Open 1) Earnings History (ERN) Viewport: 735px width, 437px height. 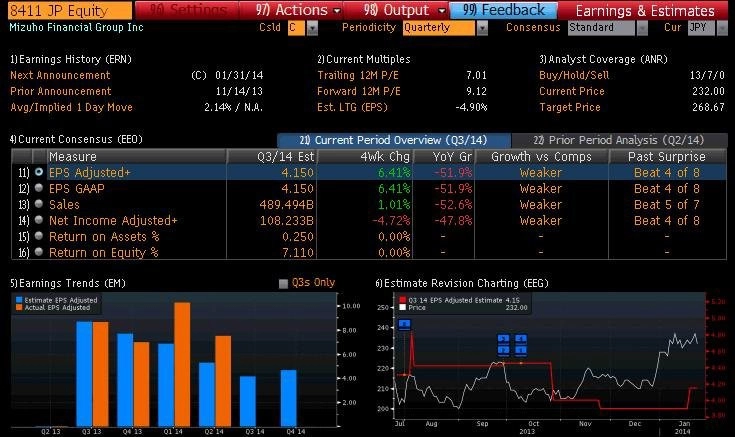click(71, 59)
